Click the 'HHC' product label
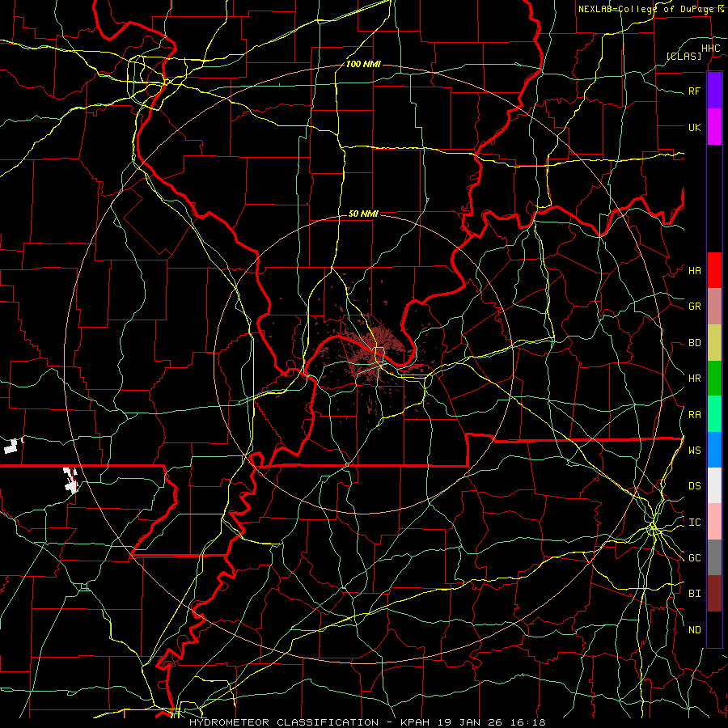 tap(710, 49)
